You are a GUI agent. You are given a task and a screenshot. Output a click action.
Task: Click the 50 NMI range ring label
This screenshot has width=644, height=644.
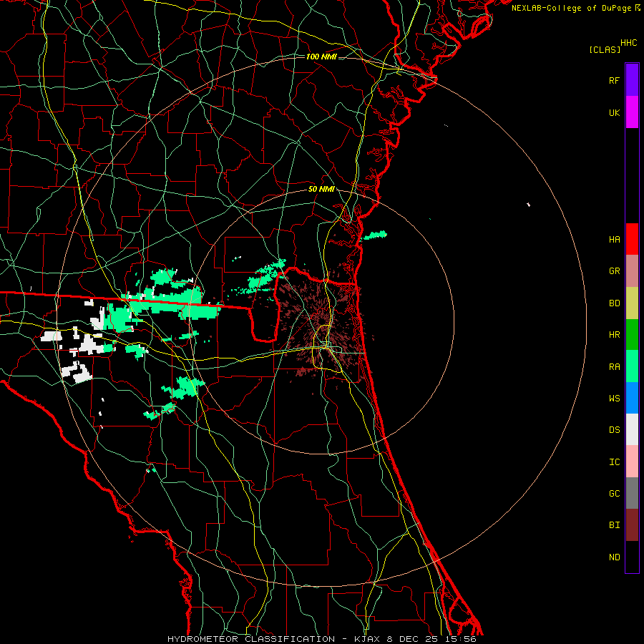(x=321, y=189)
